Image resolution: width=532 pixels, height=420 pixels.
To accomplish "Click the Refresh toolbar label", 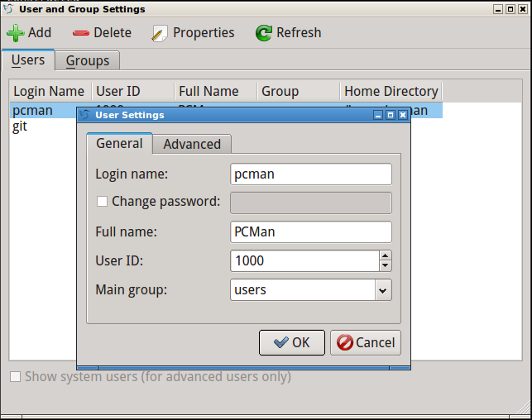I will tap(299, 33).
